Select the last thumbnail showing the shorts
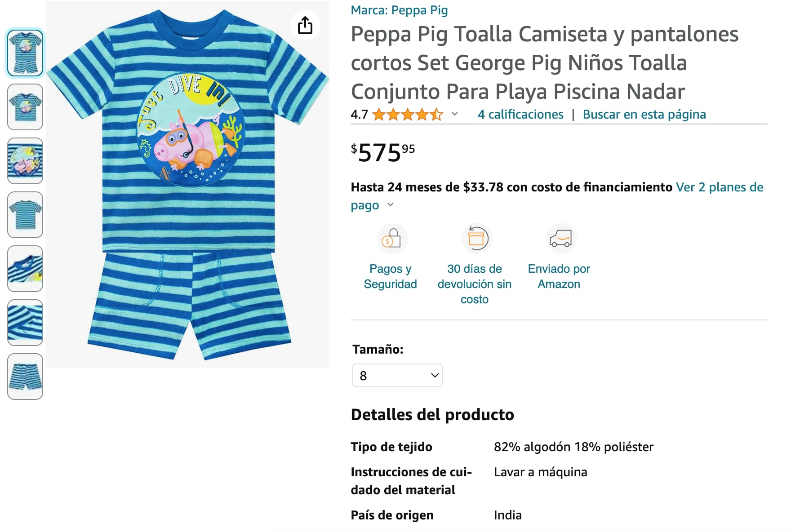Image resolution: width=791 pixels, height=532 pixels. 25,377
